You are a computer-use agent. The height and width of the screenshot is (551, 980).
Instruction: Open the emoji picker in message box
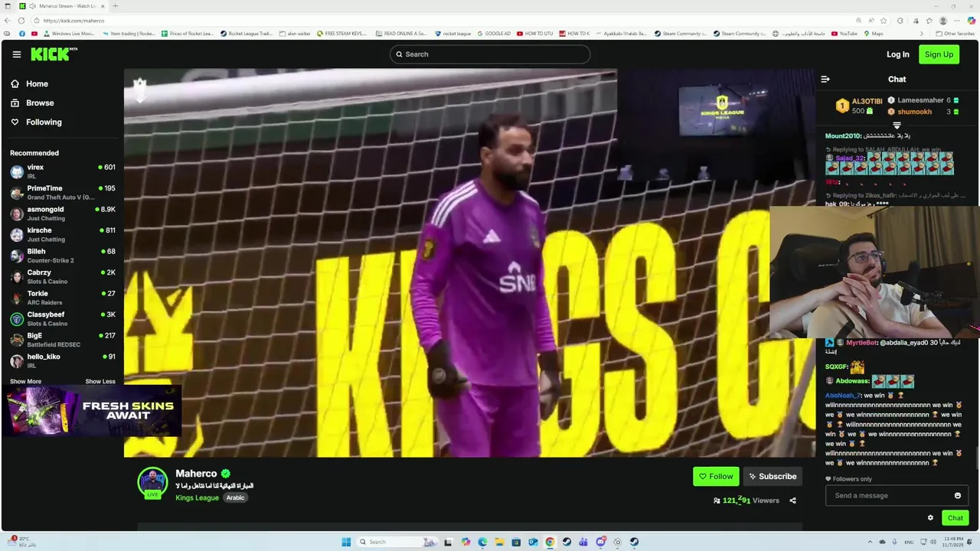(957, 496)
